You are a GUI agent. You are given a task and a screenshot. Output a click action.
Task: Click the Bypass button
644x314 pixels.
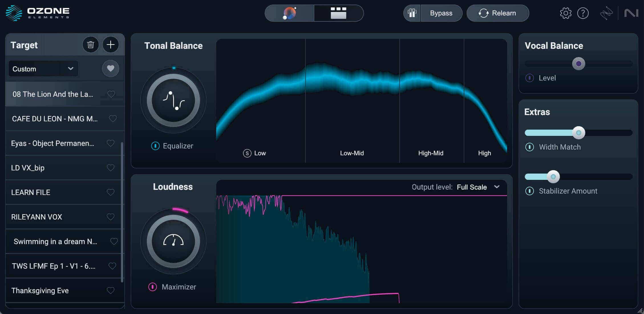pyautogui.click(x=441, y=13)
